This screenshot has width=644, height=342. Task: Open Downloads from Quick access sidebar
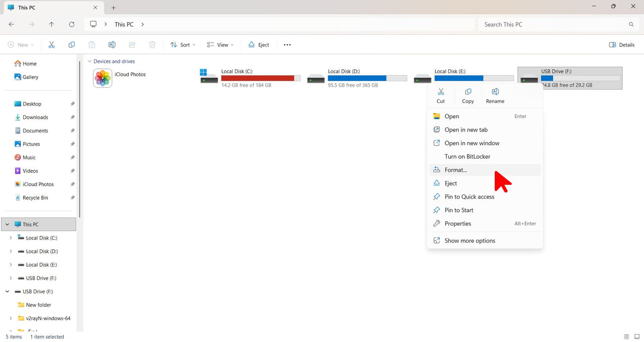pos(35,117)
